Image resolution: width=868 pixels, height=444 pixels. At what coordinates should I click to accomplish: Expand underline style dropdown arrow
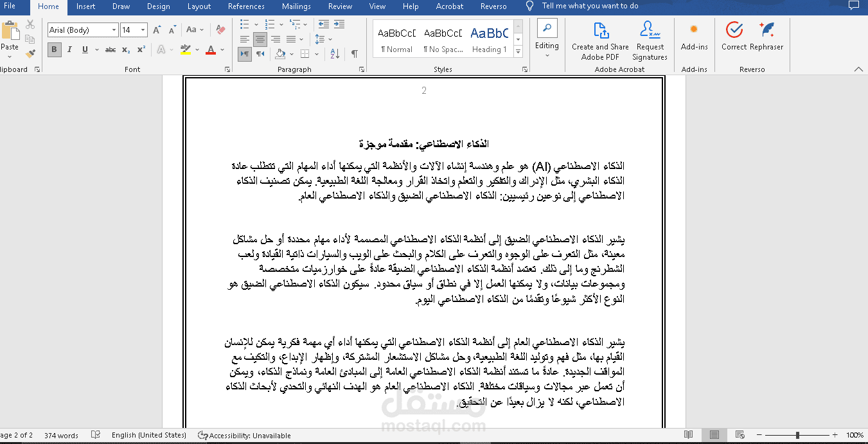pyautogui.click(x=96, y=49)
